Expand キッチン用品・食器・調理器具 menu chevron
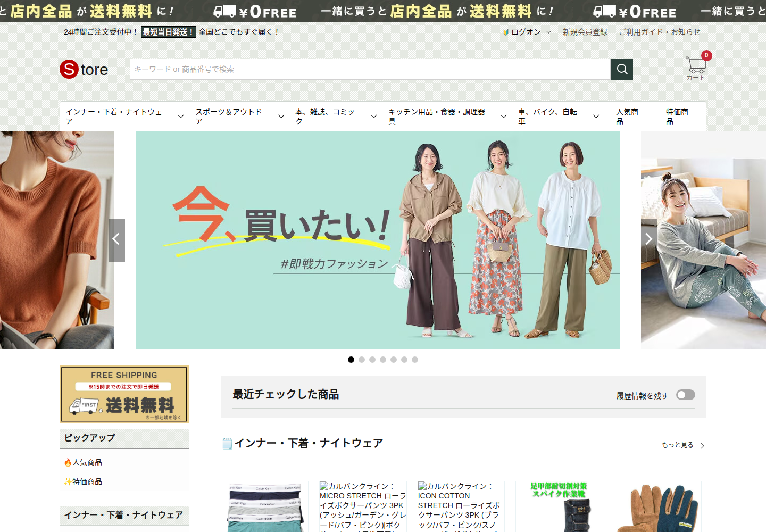This screenshot has height=532, width=766. (503, 117)
